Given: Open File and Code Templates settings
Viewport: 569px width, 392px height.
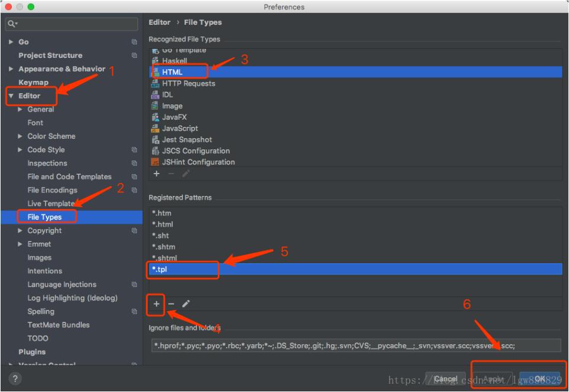Looking at the screenshot, I should pyautogui.click(x=69, y=177).
